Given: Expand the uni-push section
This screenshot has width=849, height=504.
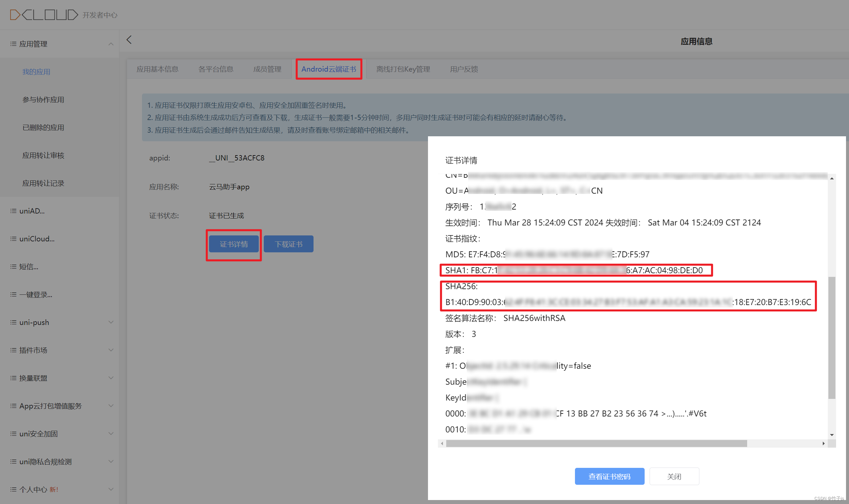Looking at the screenshot, I should coord(111,322).
